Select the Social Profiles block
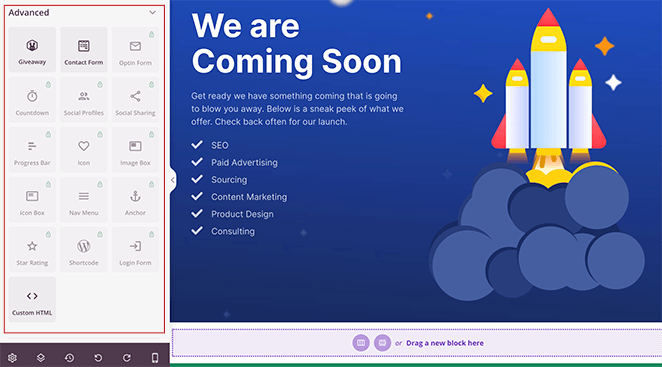The height and width of the screenshot is (367, 662). (84, 100)
